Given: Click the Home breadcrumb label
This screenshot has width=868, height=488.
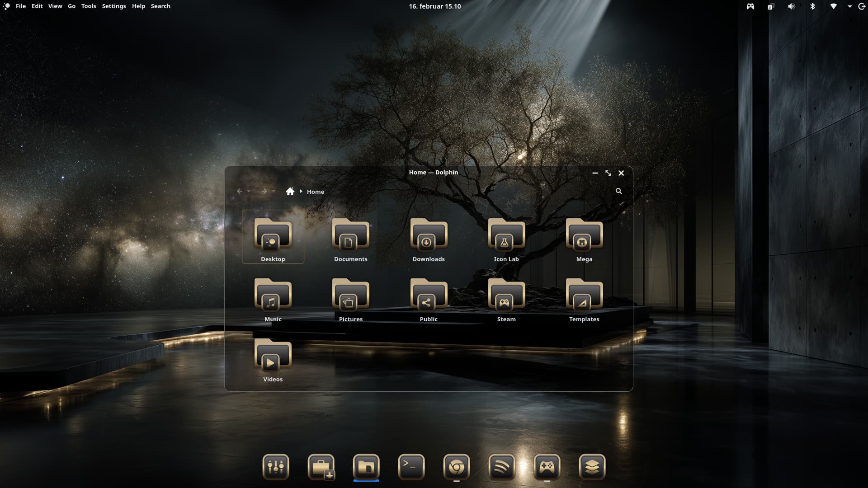Looking at the screenshot, I should coord(315,192).
